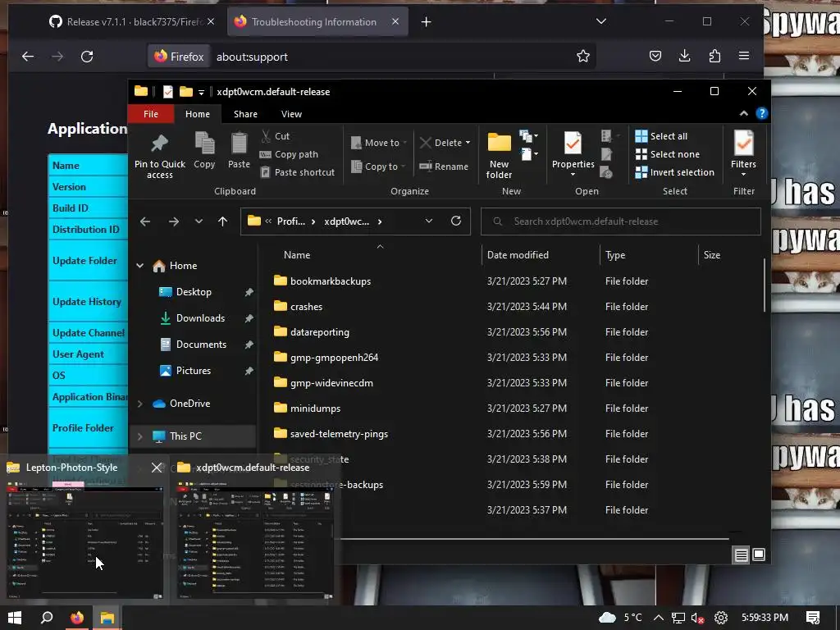Image resolution: width=840 pixels, height=630 pixels.
Task: Click Firefox icon on the taskbar
Action: tap(77, 618)
